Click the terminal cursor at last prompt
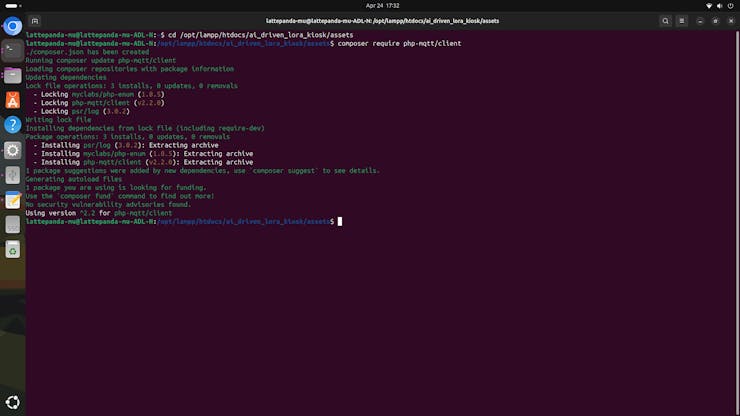Screen dimensions: 740x416 pos(340,221)
